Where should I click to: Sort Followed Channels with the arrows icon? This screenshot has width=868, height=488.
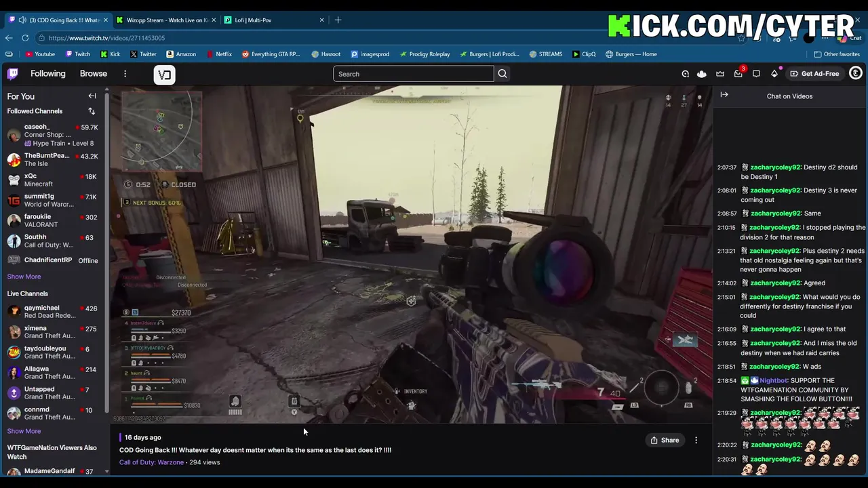pyautogui.click(x=92, y=111)
